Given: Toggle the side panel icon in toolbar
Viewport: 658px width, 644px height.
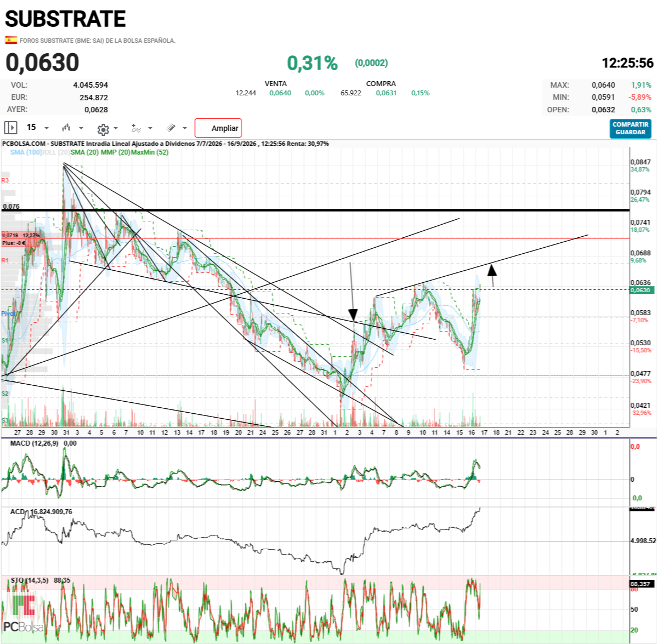Looking at the screenshot, I should 10,128.
